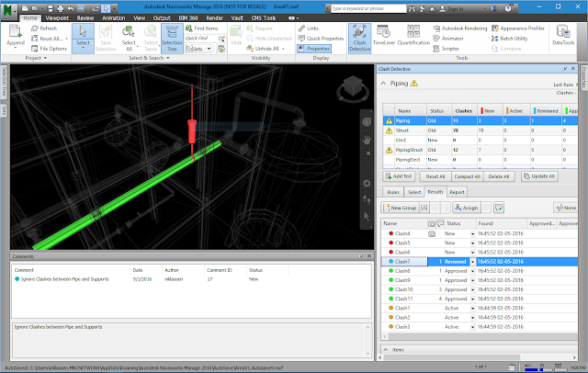This screenshot has height=373, width=588.
Task: Switch to the Viewpoint ribbon tab
Action: pyautogui.click(x=57, y=18)
